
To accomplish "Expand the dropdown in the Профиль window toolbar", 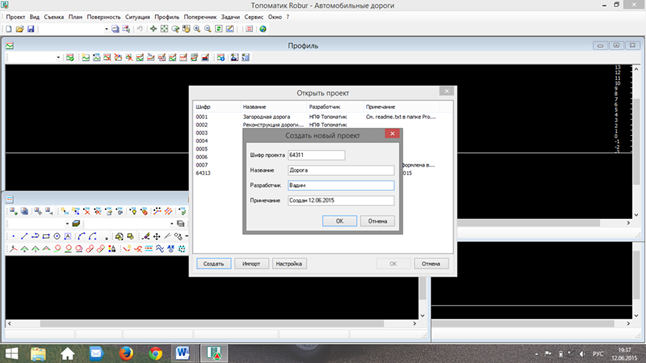I will pos(58,58).
